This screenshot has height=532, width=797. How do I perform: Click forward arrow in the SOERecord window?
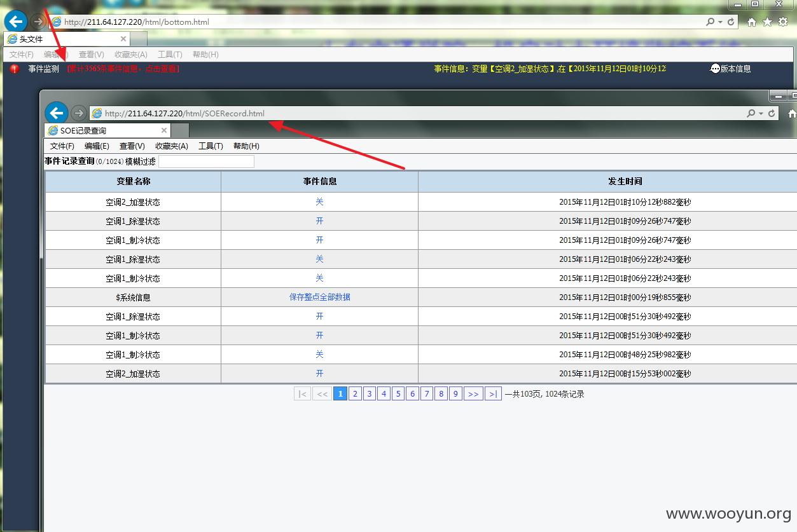pos(78,113)
